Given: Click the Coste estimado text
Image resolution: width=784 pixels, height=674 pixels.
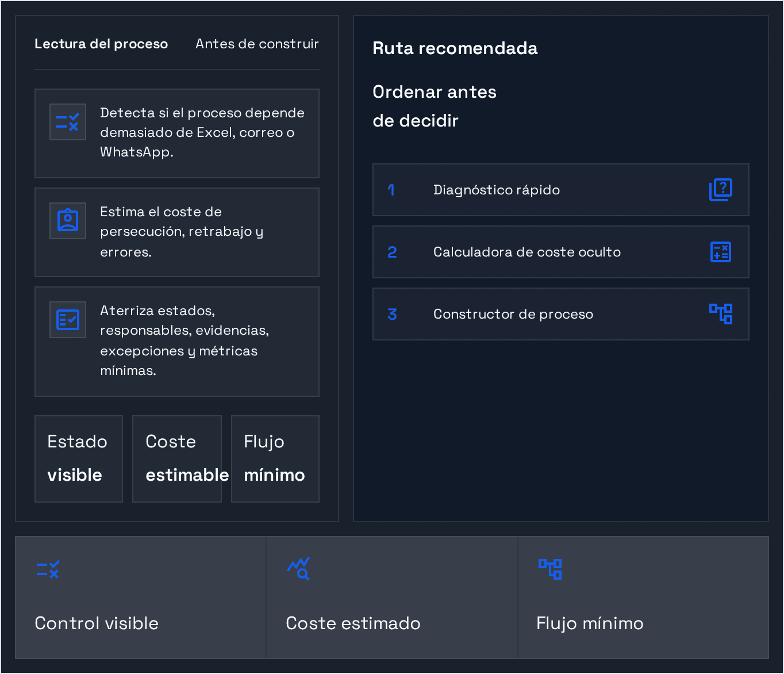Looking at the screenshot, I should tap(353, 623).
